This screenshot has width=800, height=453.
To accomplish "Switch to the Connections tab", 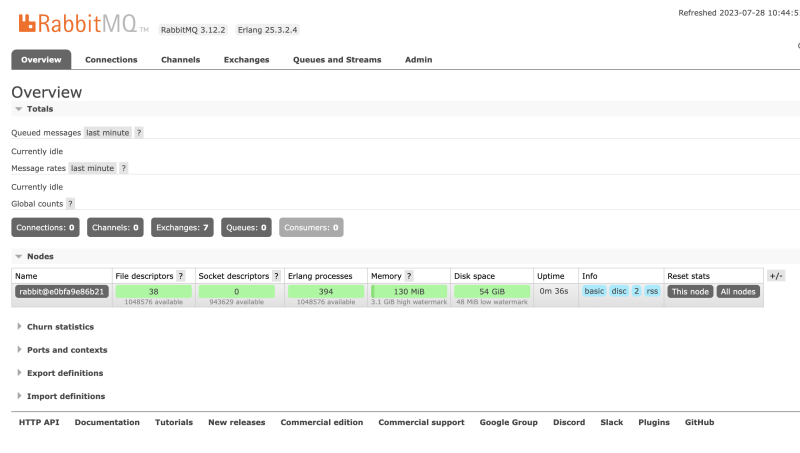I will coord(111,60).
